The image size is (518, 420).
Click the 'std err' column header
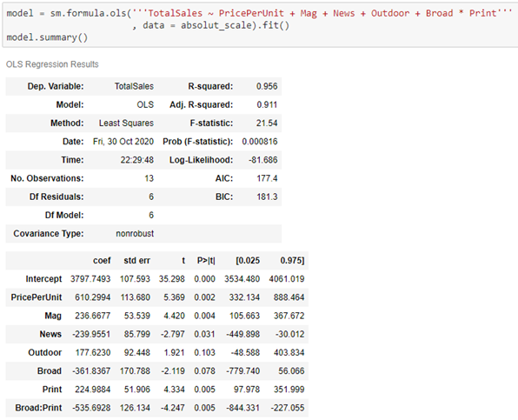pos(136,261)
